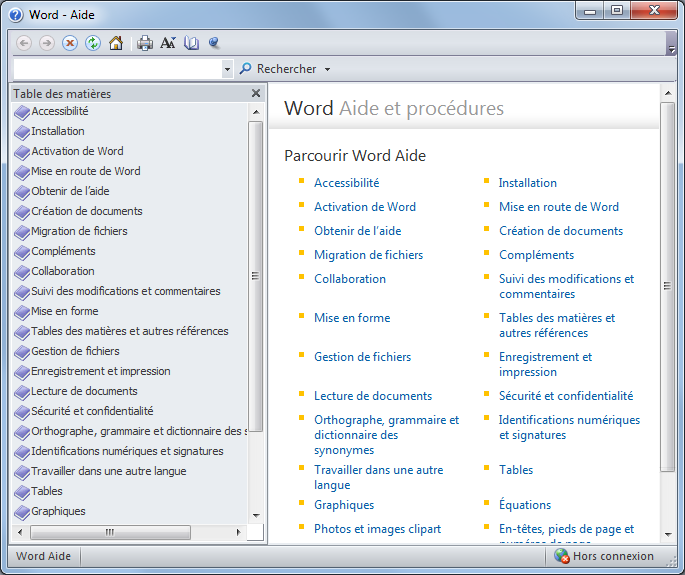685x575 pixels.
Task: Open the Mise en route de Word link
Action: [559, 207]
